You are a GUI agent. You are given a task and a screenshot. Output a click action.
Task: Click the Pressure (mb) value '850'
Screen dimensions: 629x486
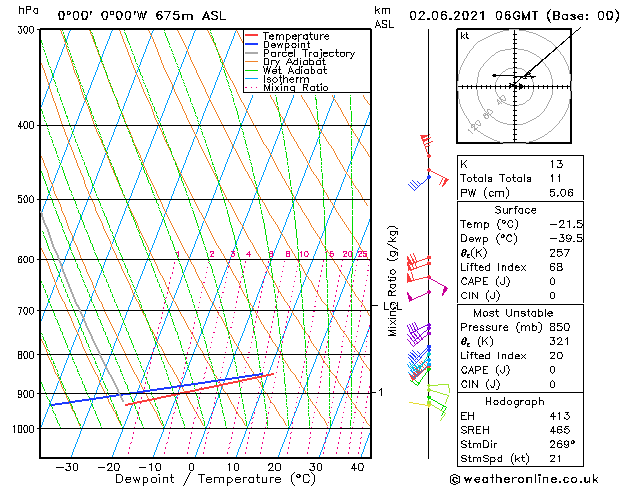(560, 327)
